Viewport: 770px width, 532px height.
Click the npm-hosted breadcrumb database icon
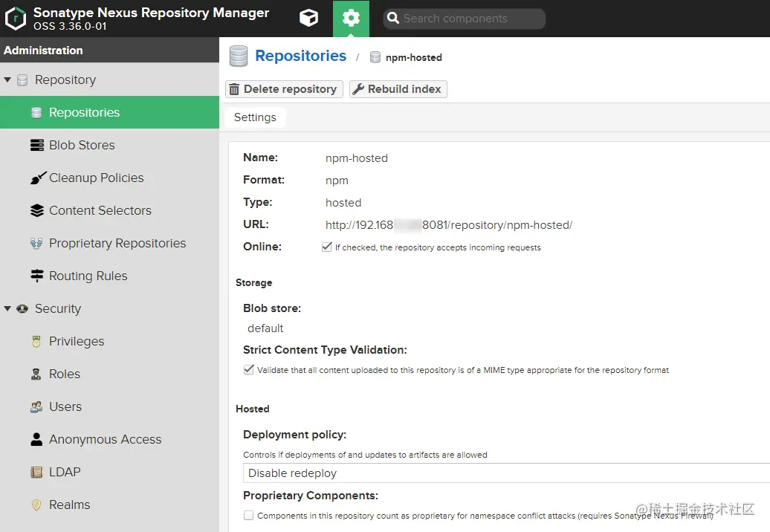point(375,57)
